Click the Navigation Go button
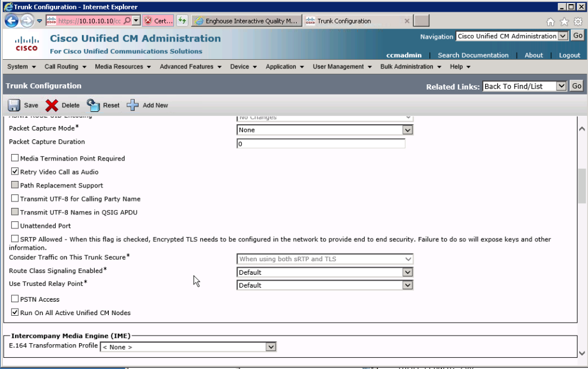This screenshot has height=369, width=588. (x=578, y=36)
